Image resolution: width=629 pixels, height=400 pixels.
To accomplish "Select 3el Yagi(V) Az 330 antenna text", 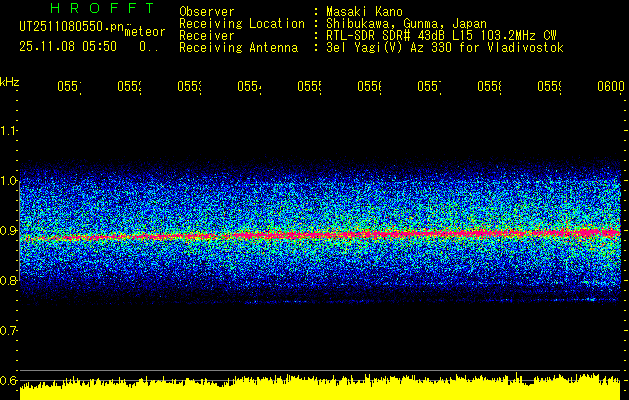I will click(445, 48).
